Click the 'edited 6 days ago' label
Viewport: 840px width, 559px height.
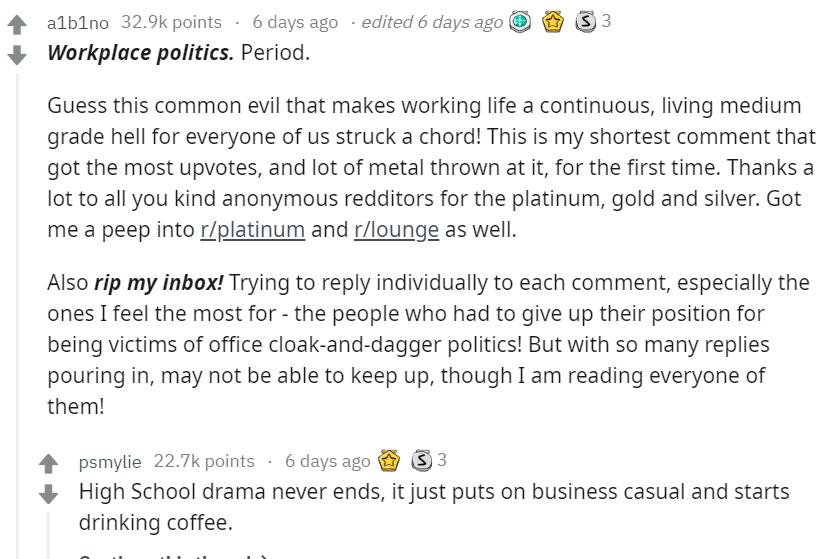pyautogui.click(x=432, y=22)
